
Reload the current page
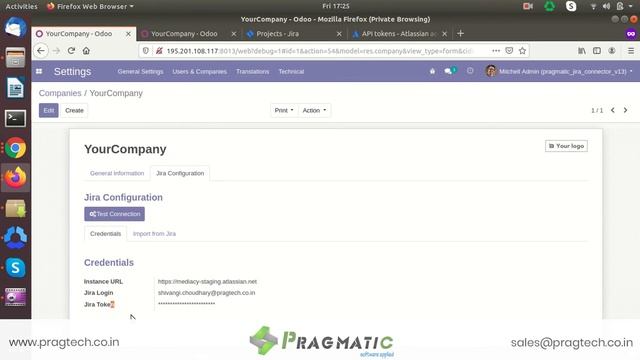tap(71, 51)
